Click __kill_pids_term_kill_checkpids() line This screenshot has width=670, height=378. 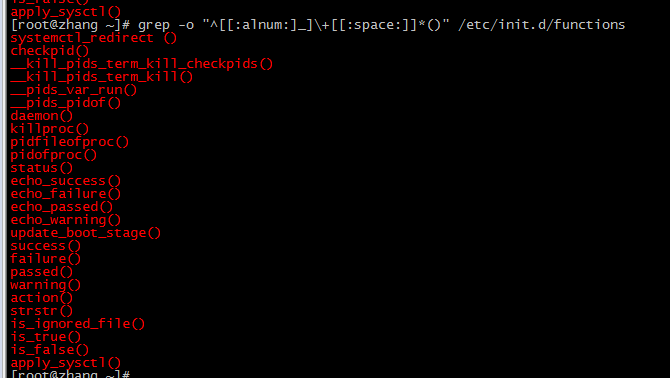point(141,64)
